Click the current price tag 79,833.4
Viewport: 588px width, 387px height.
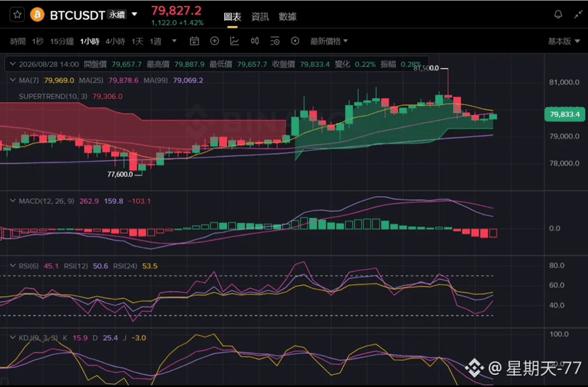(565, 114)
